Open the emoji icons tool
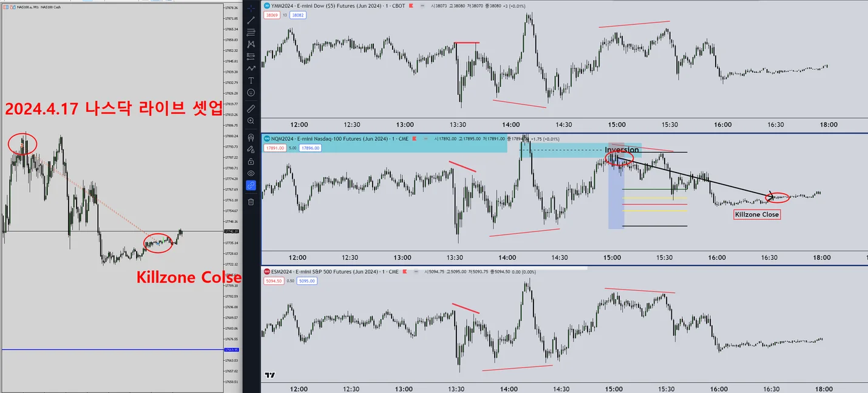 pyautogui.click(x=251, y=92)
